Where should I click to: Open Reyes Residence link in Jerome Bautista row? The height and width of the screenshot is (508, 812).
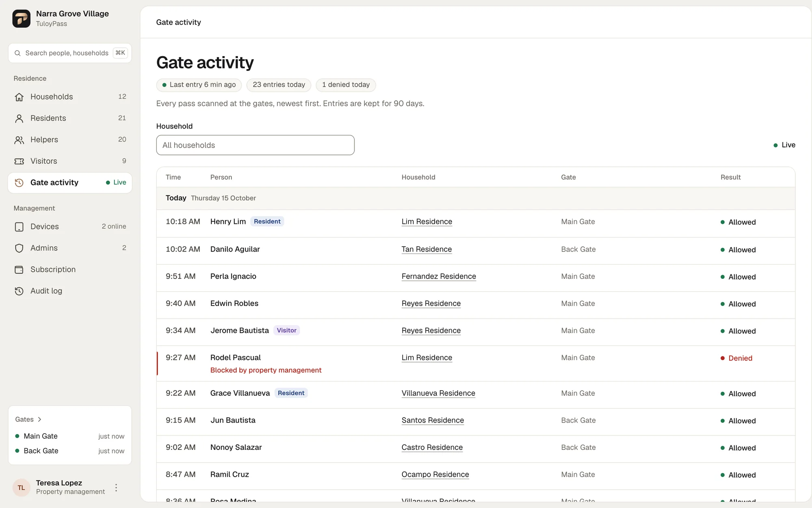coord(431,331)
